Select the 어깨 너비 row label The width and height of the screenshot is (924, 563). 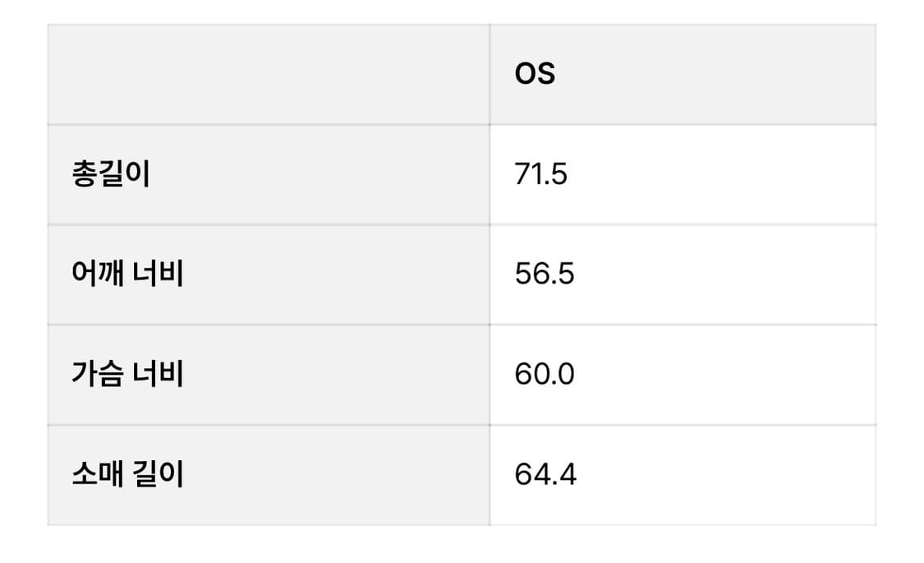(x=127, y=274)
